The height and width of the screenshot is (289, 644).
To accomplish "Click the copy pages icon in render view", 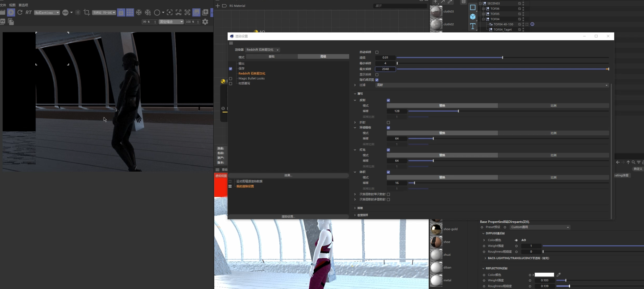I will 11,22.
